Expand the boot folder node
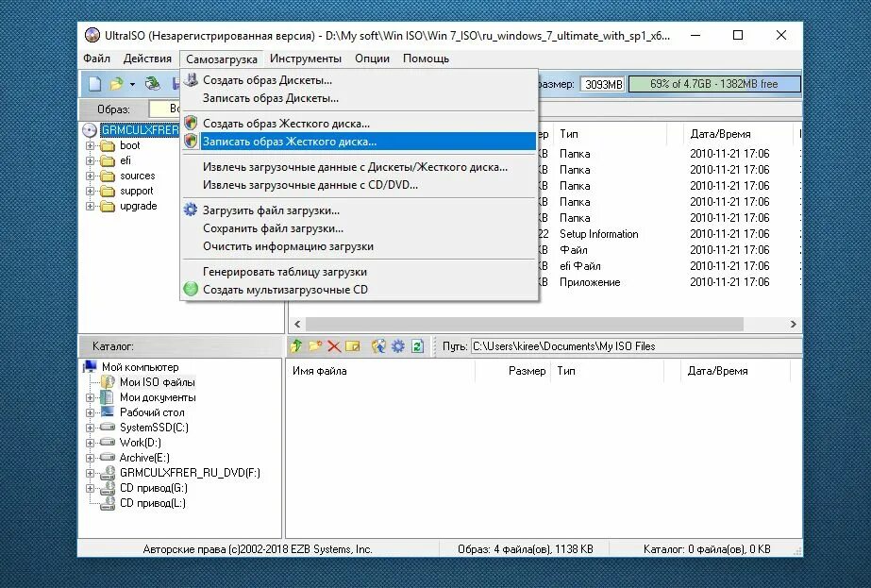 [90, 145]
